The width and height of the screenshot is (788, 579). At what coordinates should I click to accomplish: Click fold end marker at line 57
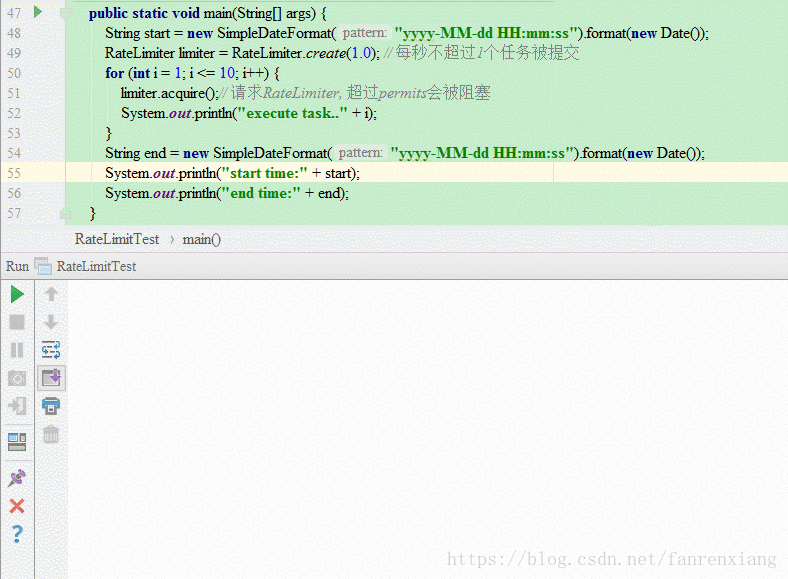[x=65, y=214]
